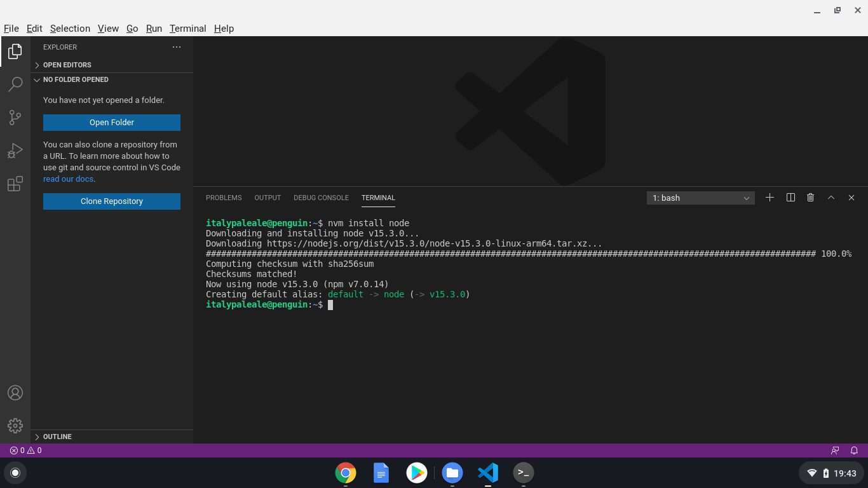Follow the read our docs link
The image size is (868, 488).
tap(68, 179)
